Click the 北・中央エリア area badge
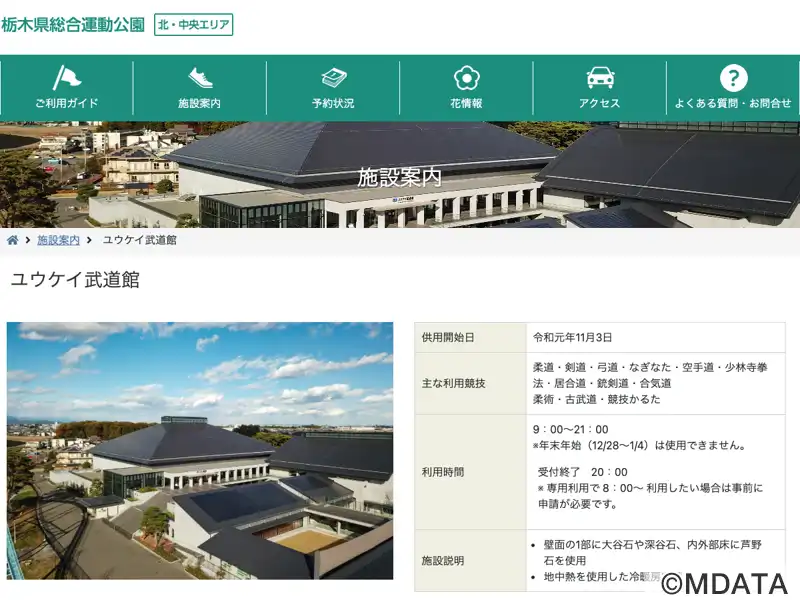The image size is (800, 600). pyautogui.click(x=193, y=24)
